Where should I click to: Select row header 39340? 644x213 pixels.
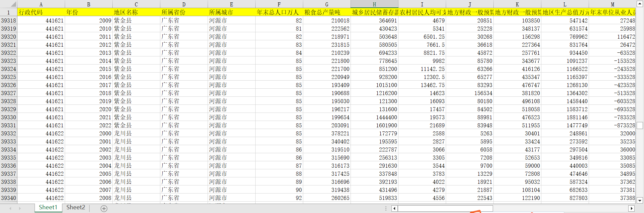(x=8, y=198)
